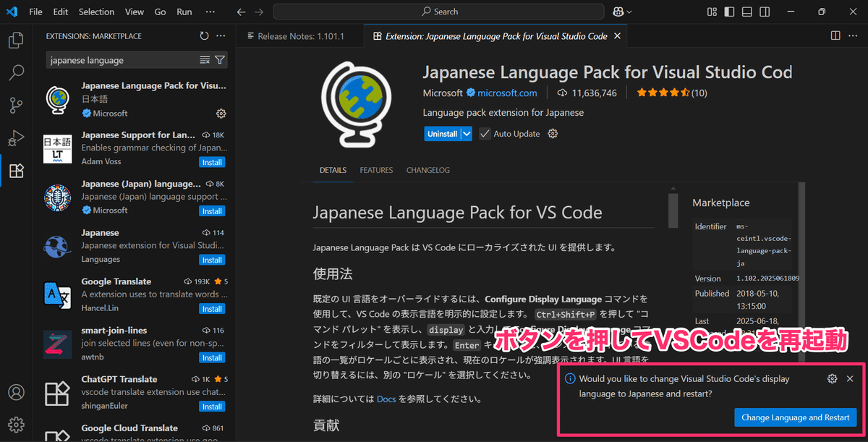
Task: Switch to the FEATURES tab
Action: (x=376, y=170)
